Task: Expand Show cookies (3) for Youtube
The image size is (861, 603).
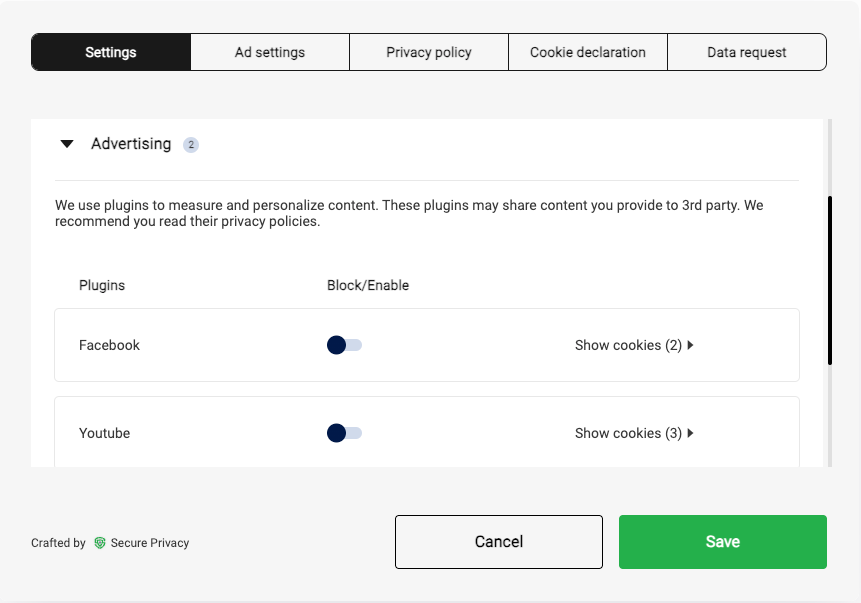Action: tap(634, 433)
